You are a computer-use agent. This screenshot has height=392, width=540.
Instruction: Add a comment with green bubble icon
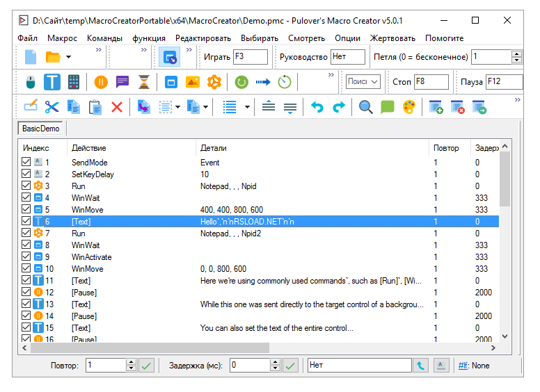click(388, 107)
